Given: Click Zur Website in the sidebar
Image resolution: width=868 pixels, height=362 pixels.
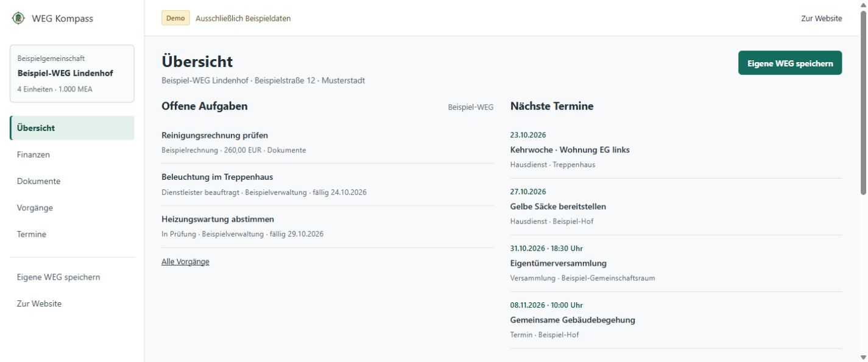Looking at the screenshot, I should pyautogui.click(x=72, y=303).
